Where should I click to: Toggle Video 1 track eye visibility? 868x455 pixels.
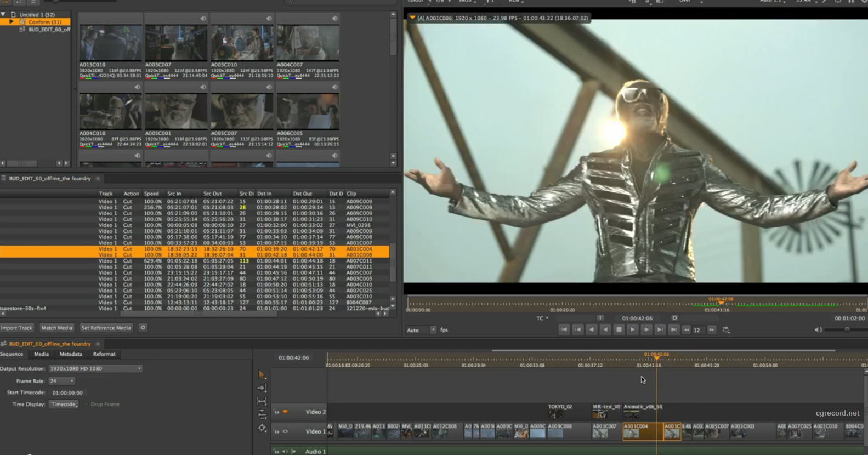click(285, 431)
